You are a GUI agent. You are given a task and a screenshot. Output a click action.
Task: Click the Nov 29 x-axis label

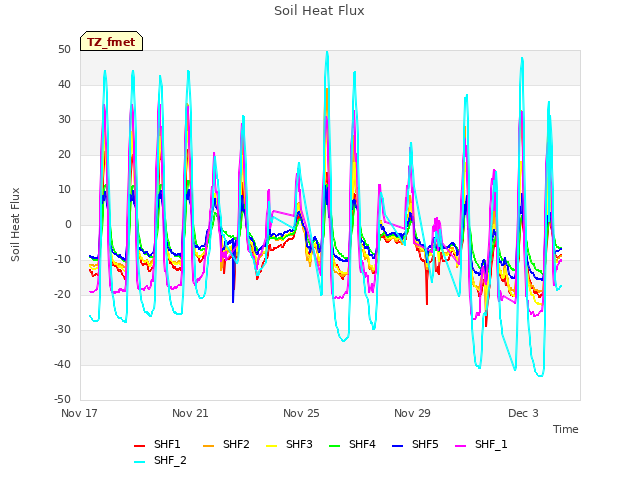(412, 413)
